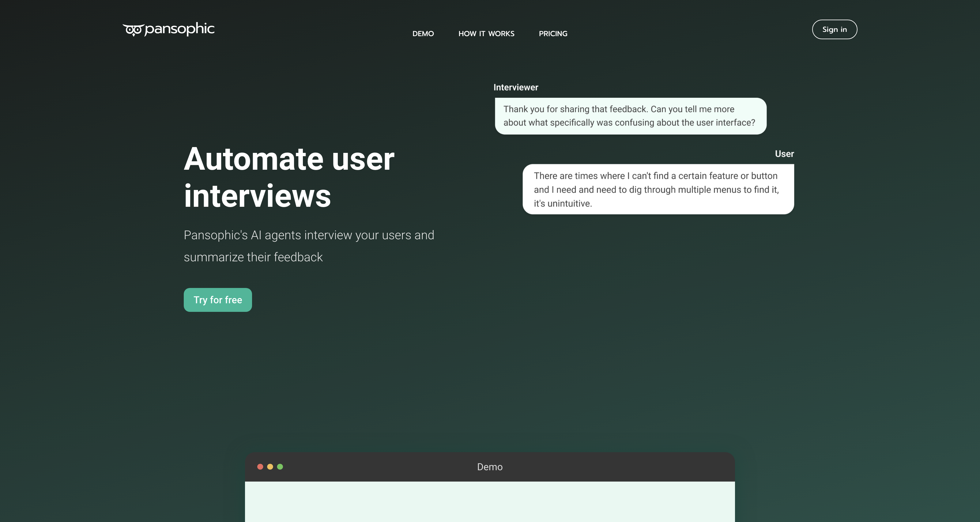This screenshot has width=980, height=522.
Task: Click the user's 'There are times' bubble
Action: coord(658,189)
